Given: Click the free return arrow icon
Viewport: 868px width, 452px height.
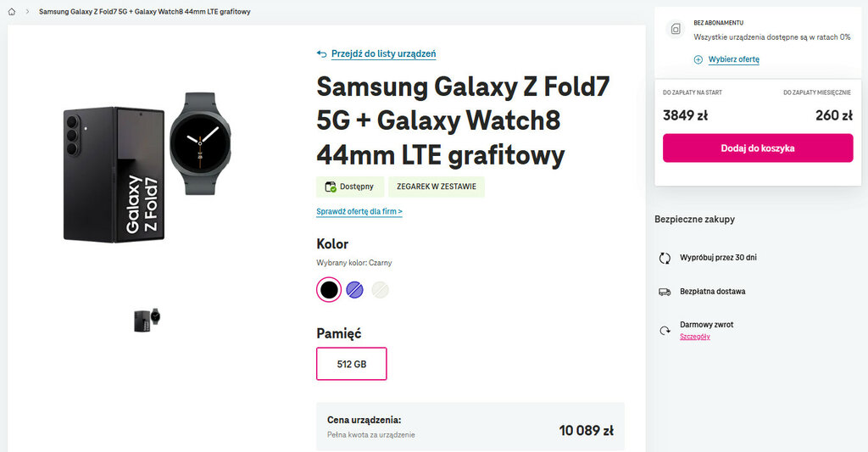Looking at the screenshot, I should pyautogui.click(x=665, y=330).
